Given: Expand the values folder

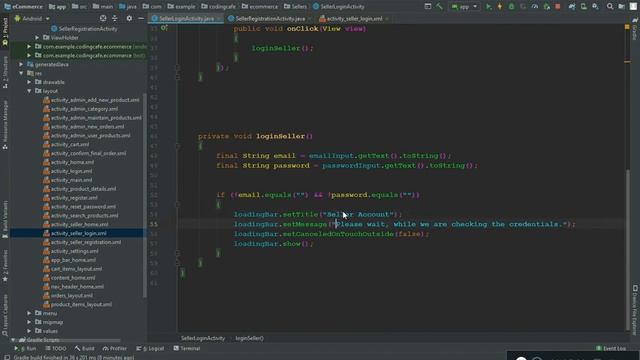Looking at the screenshot, I should coord(29,331).
